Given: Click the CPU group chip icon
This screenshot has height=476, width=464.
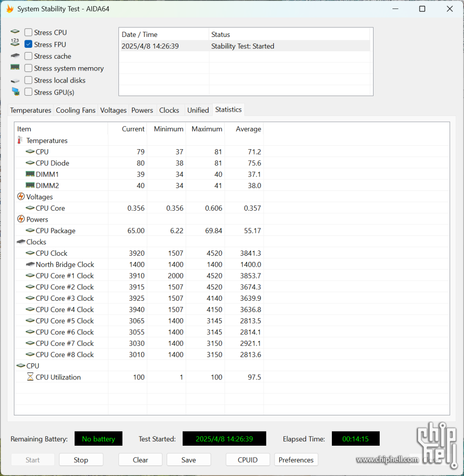Looking at the screenshot, I should coord(21,366).
